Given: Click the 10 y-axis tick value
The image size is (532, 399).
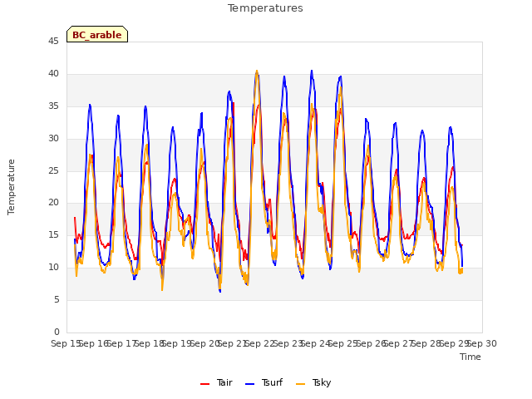Looking at the screenshot, I should click(53, 268).
